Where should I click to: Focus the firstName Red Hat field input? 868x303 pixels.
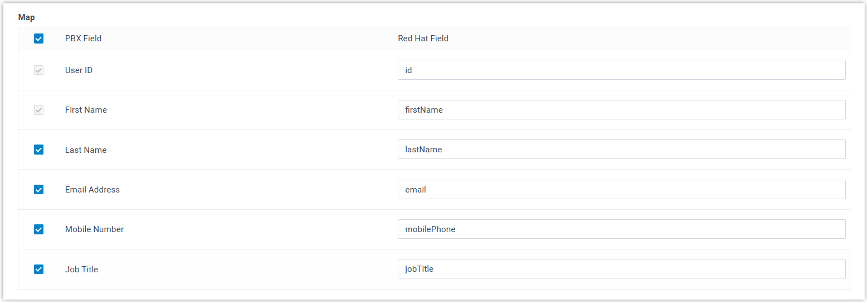pos(621,110)
